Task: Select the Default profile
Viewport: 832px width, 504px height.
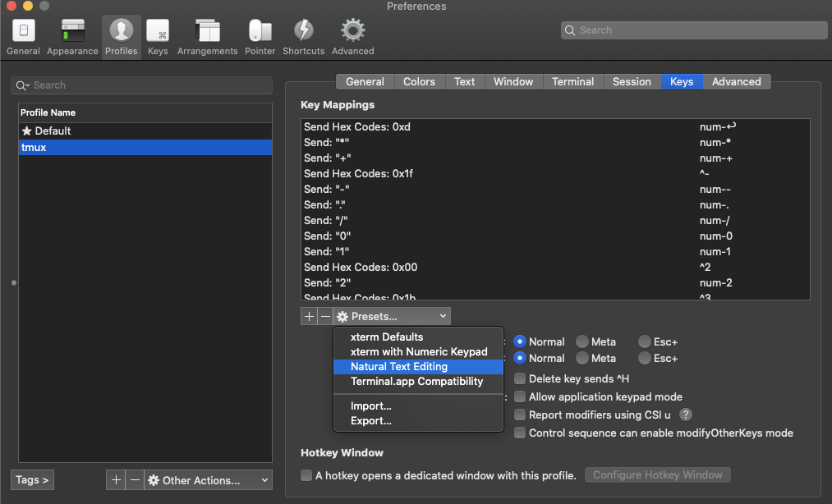Action: [x=145, y=131]
